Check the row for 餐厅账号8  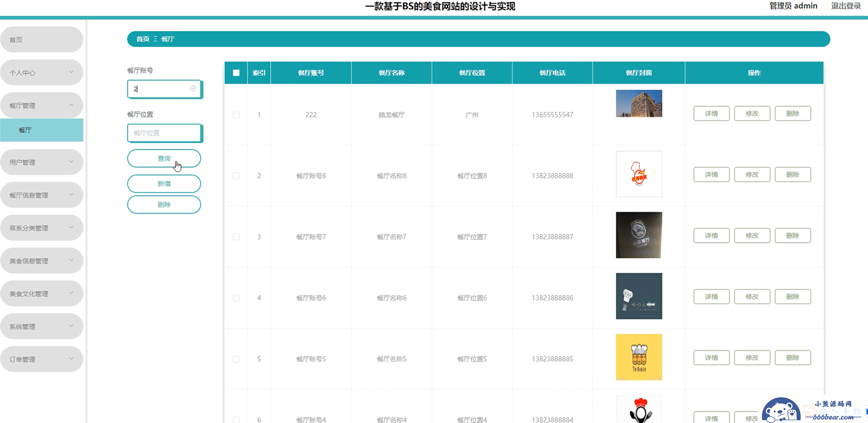pyautogui.click(x=236, y=176)
